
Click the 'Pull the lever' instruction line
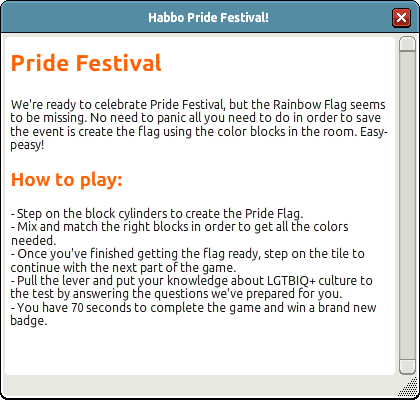[191, 287]
